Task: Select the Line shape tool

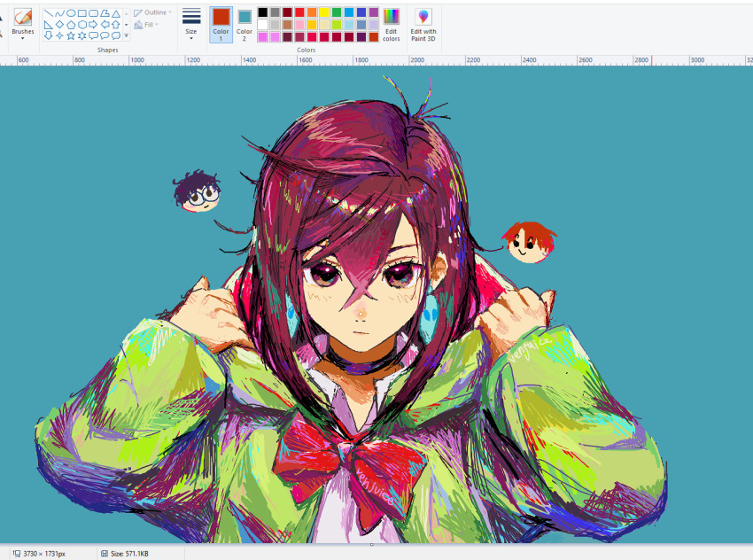Action: point(49,13)
